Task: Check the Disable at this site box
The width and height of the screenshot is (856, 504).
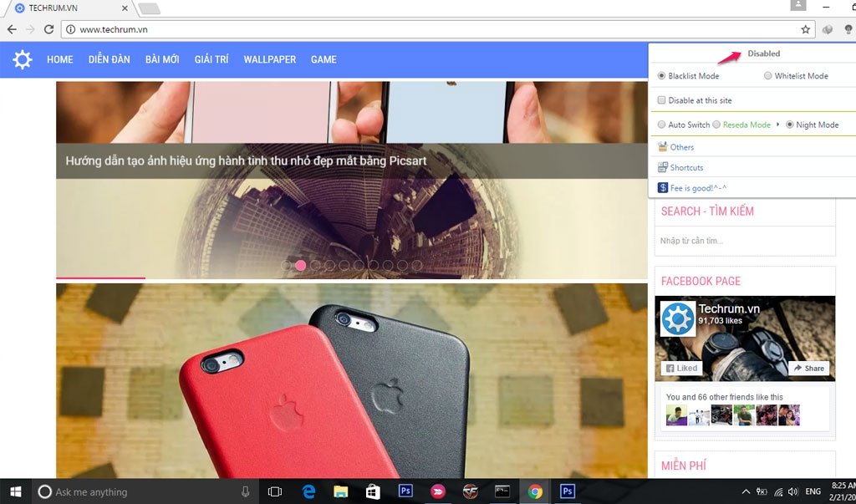Action: coord(661,100)
